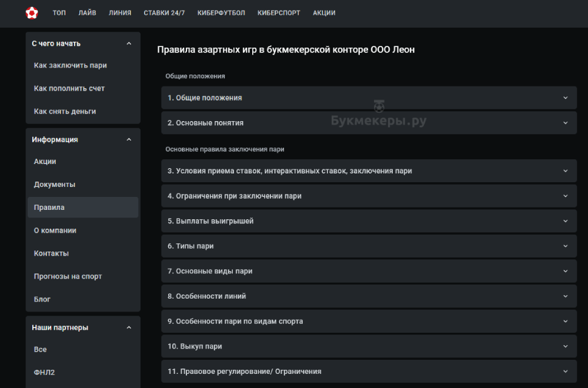This screenshot has height=388, width=588.
Task: Click the 'Основные правила заключения пари' subheading
Action: [x=225, y=149]
